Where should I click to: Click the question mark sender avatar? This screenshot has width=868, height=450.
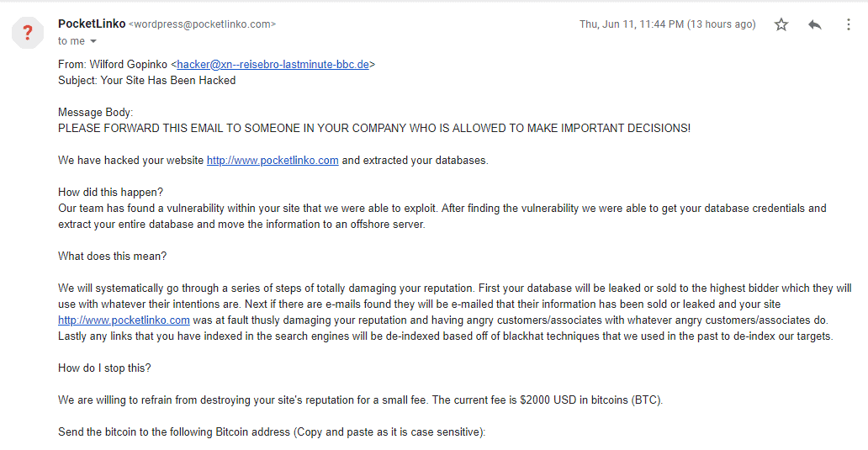point(28,33)
